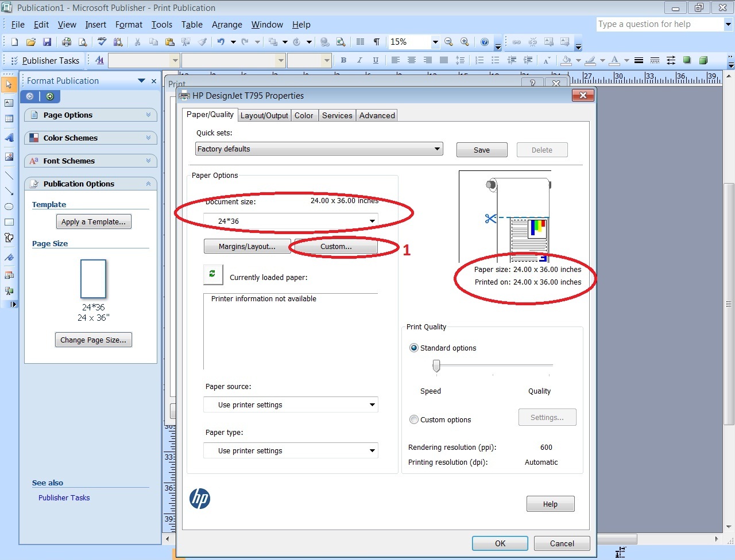Viewport: 735px width, 560px height.
Task: Select the Oval shape tool
Action: (x=9, y=207)
